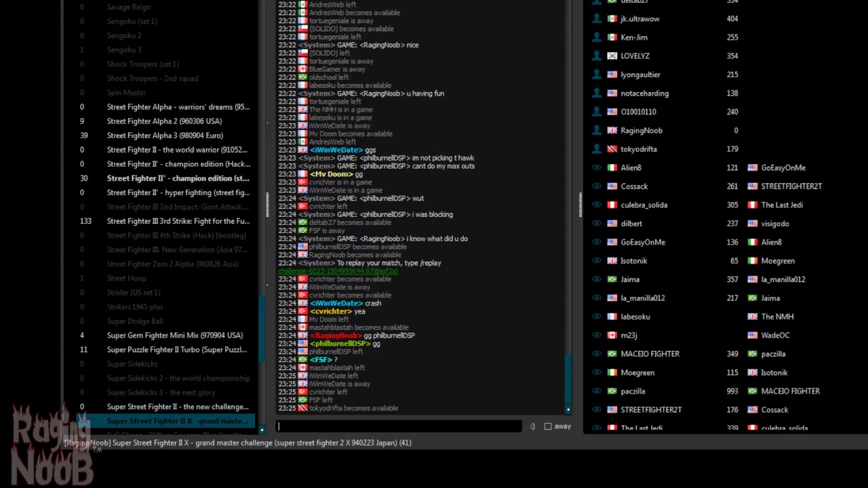Viewport: 868px width, 488px height.
Task: Select the name visigodo in user list
Action: [x=775, y=224]
